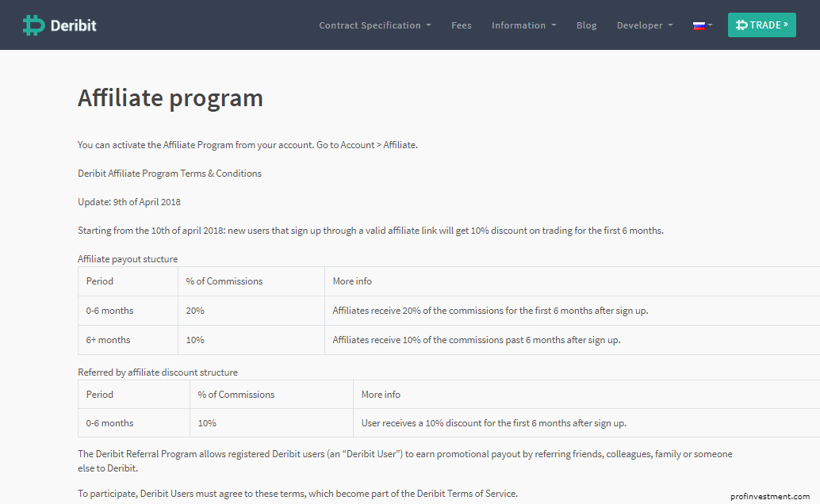Click the Russian flag language icon

pos(699,25)
